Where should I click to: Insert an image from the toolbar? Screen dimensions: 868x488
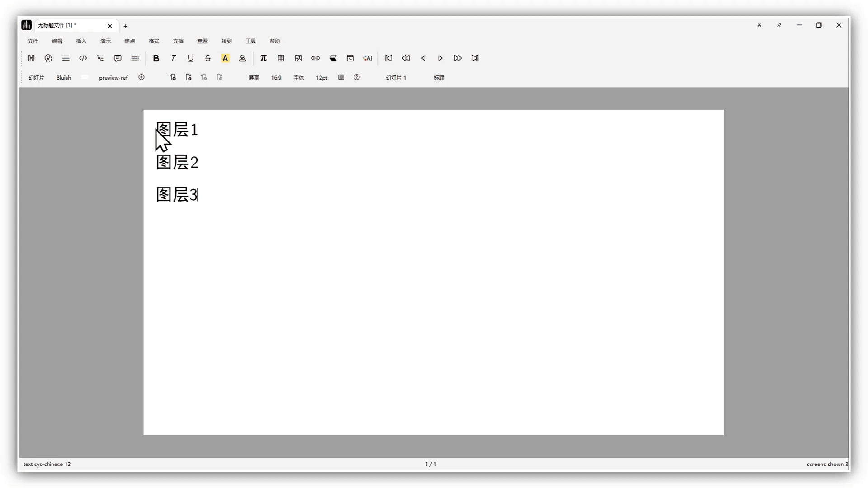pyautogui.click(x=298, y=58)
